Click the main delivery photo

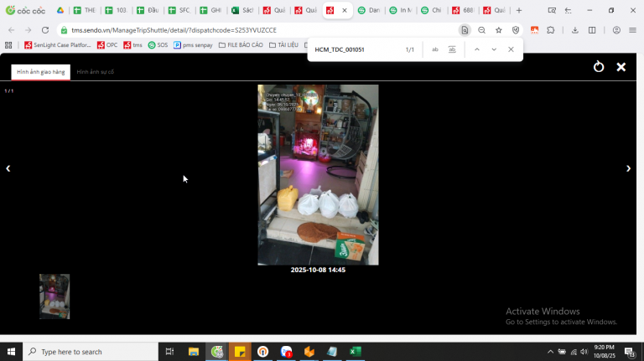pos(318,175)
